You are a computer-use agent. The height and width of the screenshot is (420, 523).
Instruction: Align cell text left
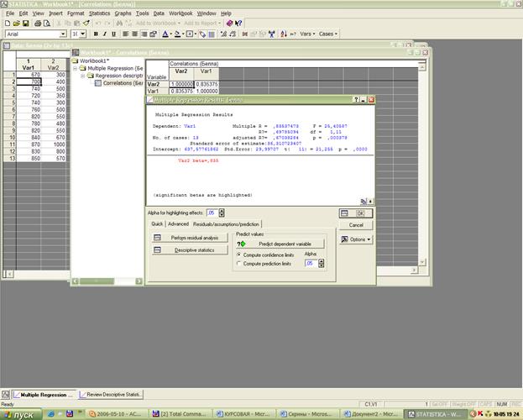pyautogui.click(x=125, y=34)
